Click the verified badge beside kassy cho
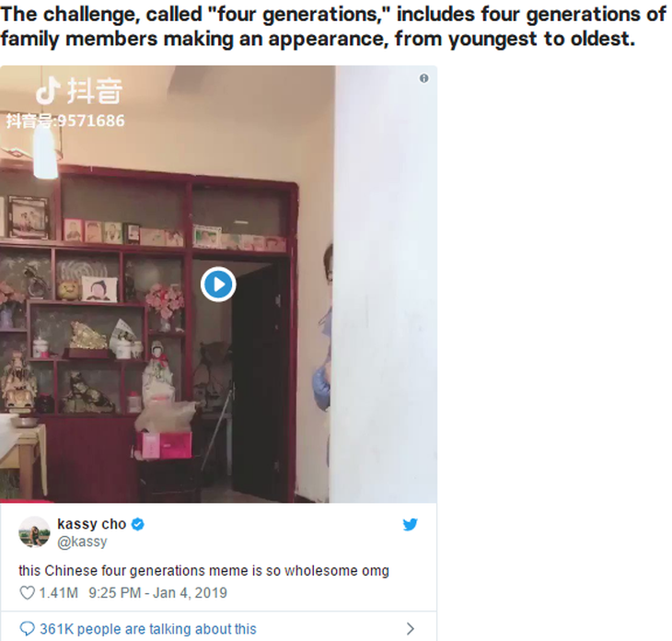 [x=138, y=524]
